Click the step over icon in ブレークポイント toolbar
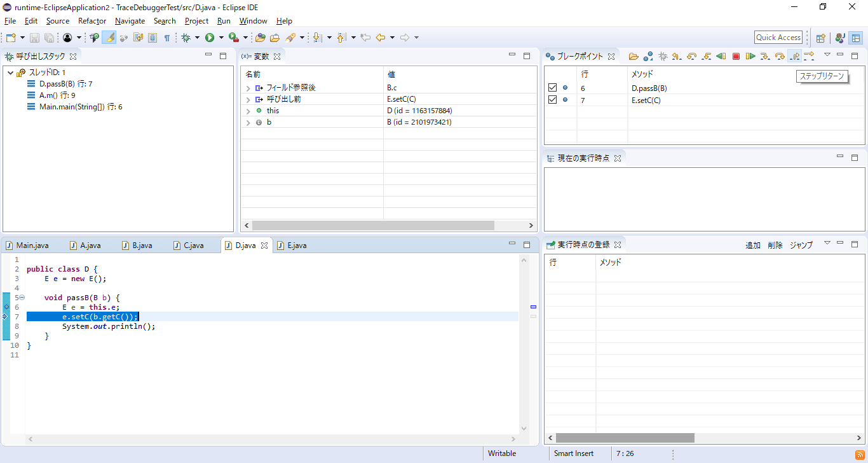 780,56
